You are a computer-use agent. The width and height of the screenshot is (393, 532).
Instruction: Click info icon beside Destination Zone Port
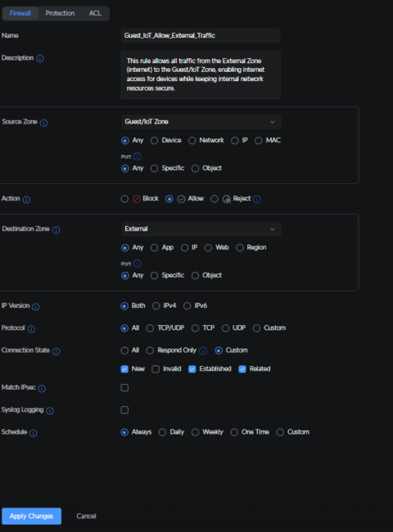(137, 264)
